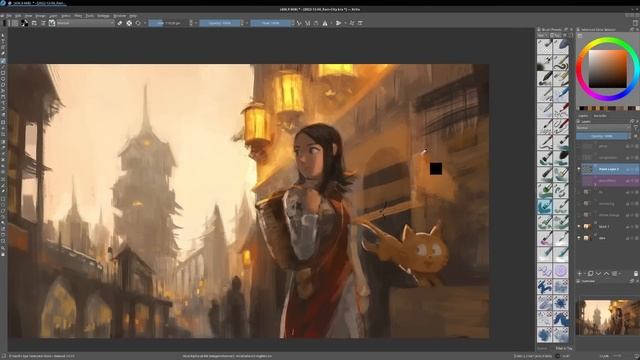Hide the second-to-last layer using its eye
Image resolution: width=640 pixels, height=360 pixels.
coord(579,226)
